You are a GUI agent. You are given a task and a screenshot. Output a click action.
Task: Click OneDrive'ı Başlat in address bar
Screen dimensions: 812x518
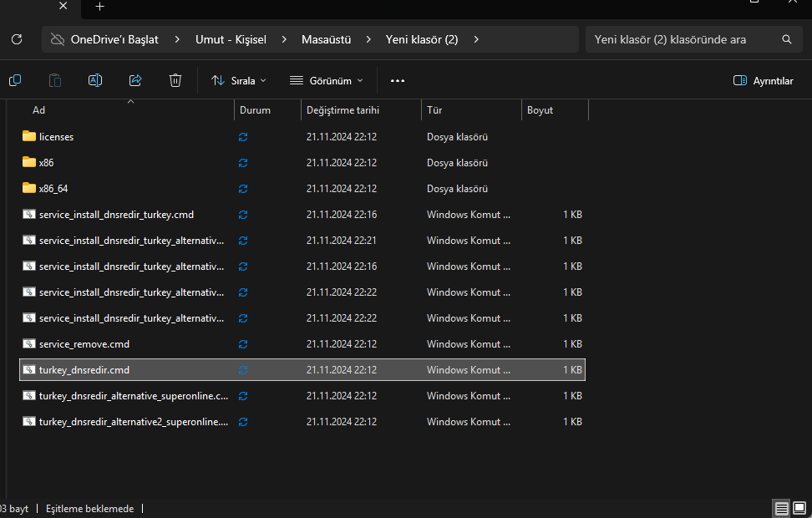114,39
